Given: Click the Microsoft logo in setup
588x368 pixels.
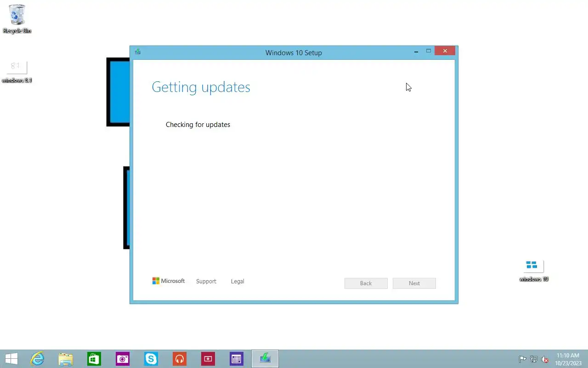Looking at the screenshot, I should point(169,281).
